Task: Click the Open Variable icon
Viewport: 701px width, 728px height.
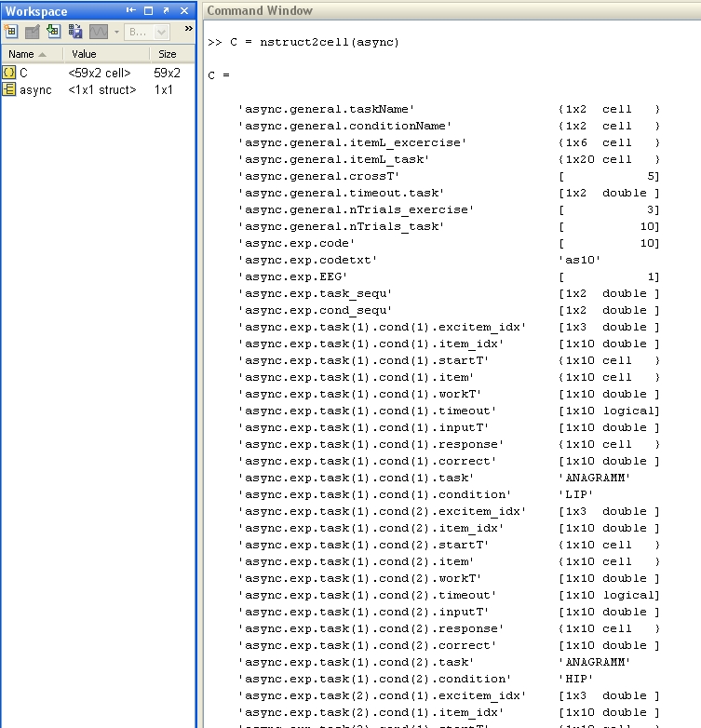Action: tap(32, 32)
